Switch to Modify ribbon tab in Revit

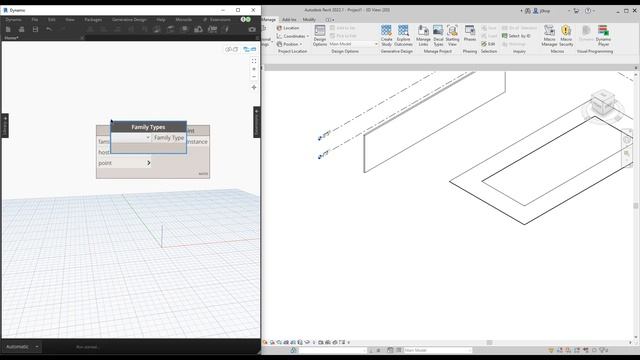pos(309,20)
